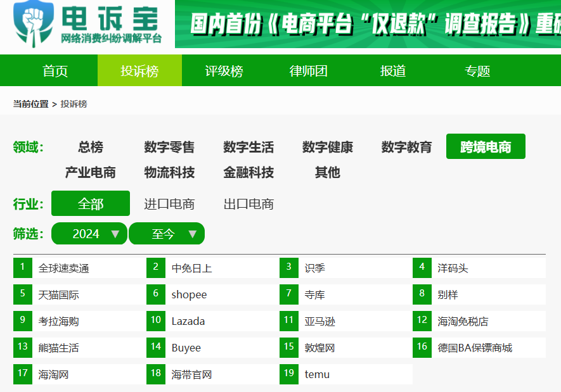Filter industry by 出口电商

point(248,204)
